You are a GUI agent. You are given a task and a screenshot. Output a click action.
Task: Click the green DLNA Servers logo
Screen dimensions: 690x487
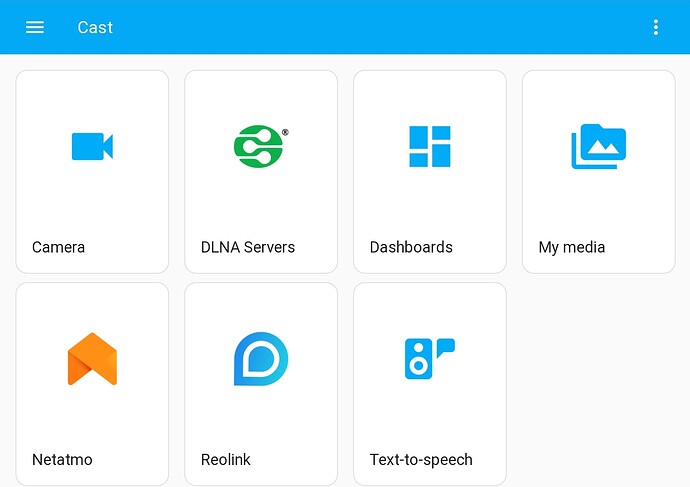pos(261,146)
